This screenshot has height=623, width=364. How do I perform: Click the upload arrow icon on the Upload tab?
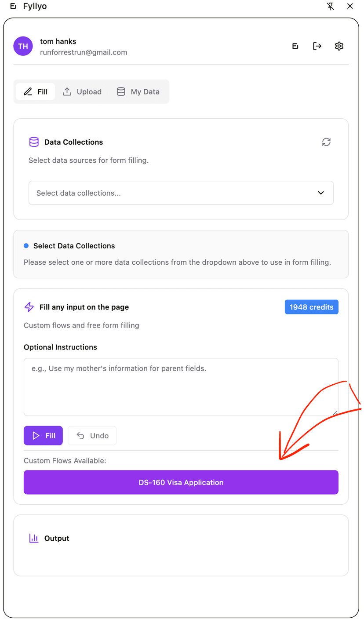[x=67, y=91]
